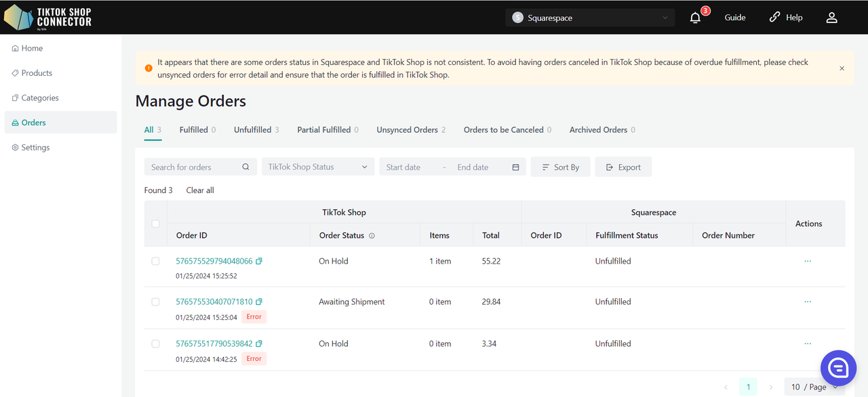The width and height of the screenshot is (868, 397).
Task: Open the live chat support bubble
Action: coord(838,368)
